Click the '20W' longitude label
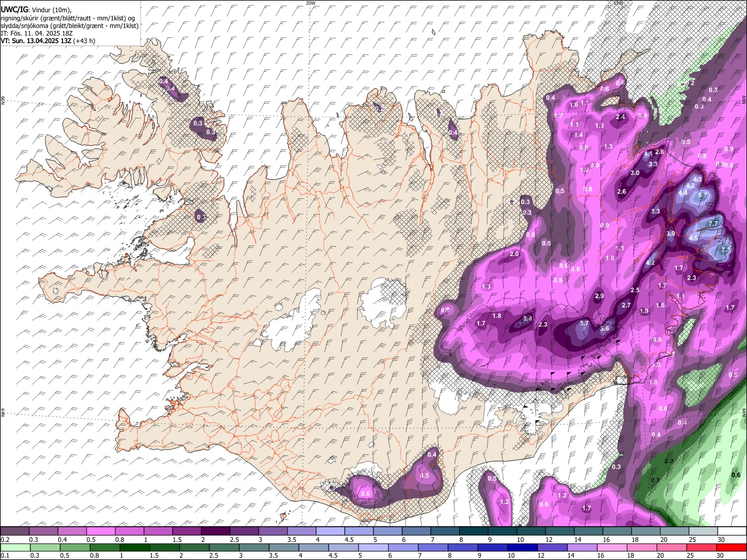The image size is (747, 560). [x=310, y=3]
